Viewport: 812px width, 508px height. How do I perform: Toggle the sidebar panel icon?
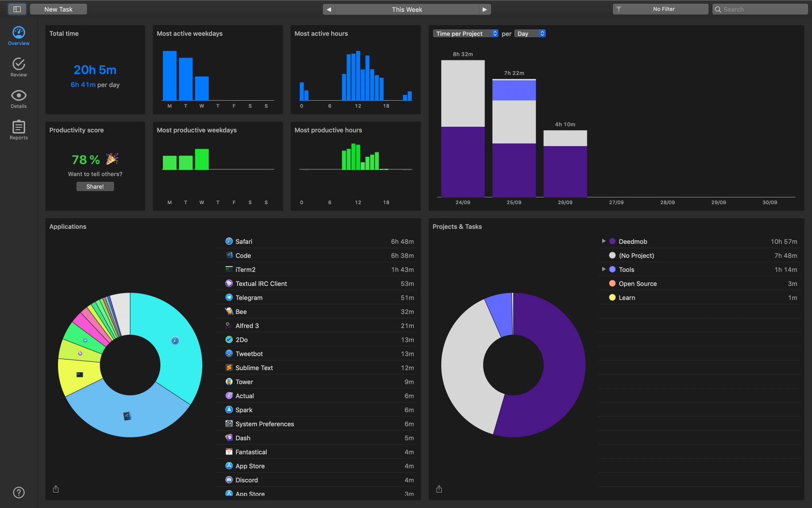coord(17,9)
